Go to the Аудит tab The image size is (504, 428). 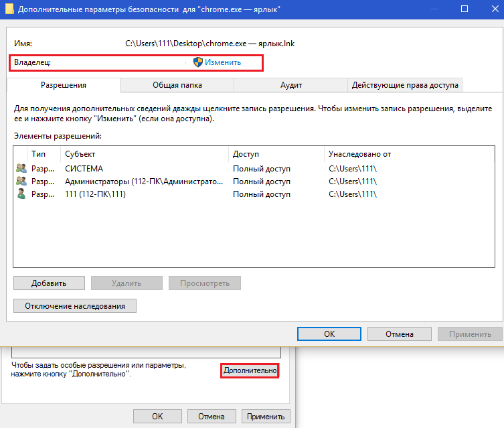point(291,85)
